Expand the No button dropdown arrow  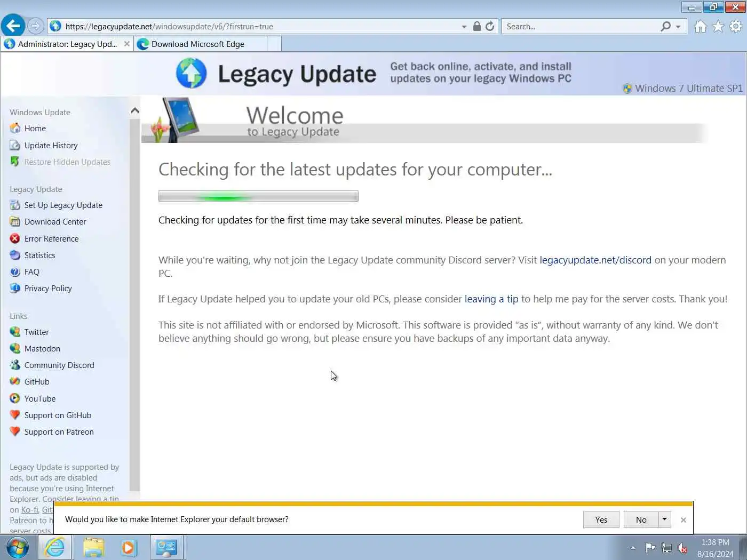click(x=664, y=519)
